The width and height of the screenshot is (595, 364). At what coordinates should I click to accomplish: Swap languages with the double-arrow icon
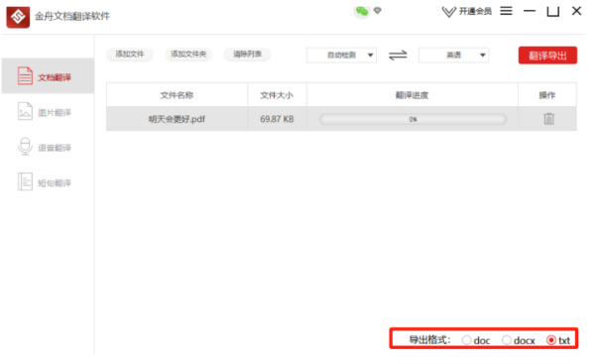pos(398,56)
